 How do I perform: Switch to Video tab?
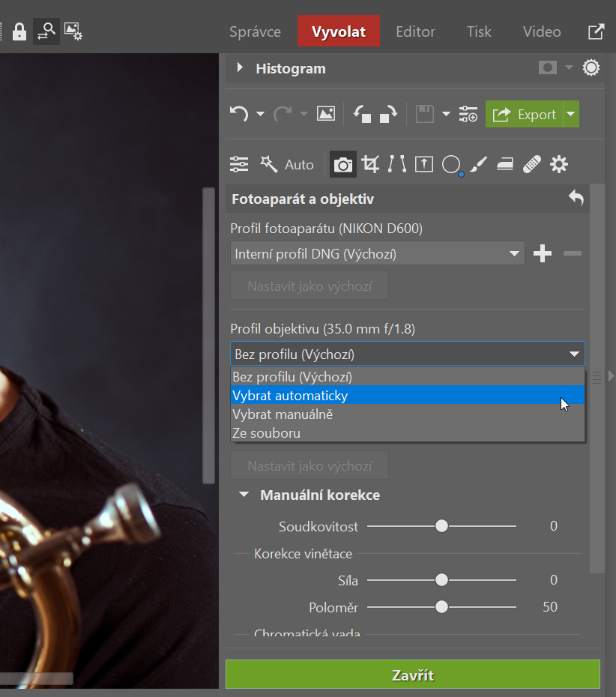tap(542, 31)
